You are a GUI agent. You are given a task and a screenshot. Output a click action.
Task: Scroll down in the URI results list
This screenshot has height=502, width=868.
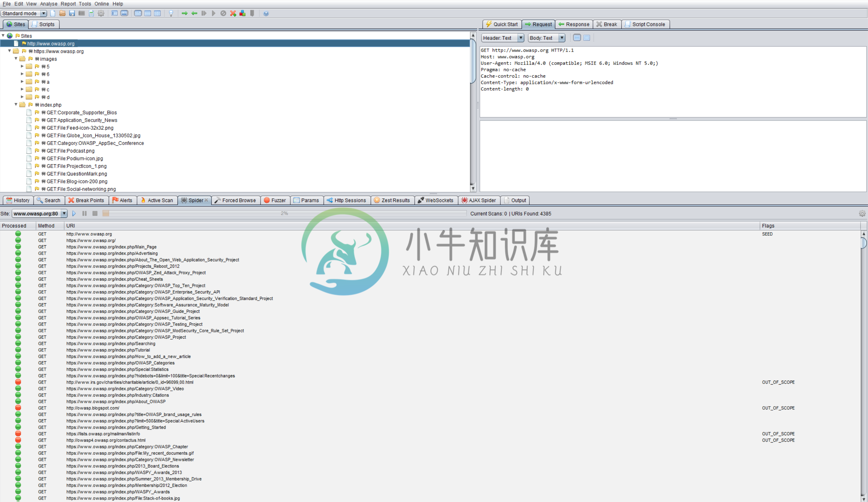click(864, 499)
